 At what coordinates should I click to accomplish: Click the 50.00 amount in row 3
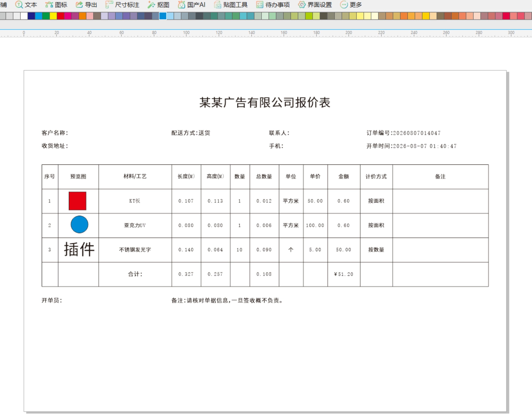coord(344,250)
